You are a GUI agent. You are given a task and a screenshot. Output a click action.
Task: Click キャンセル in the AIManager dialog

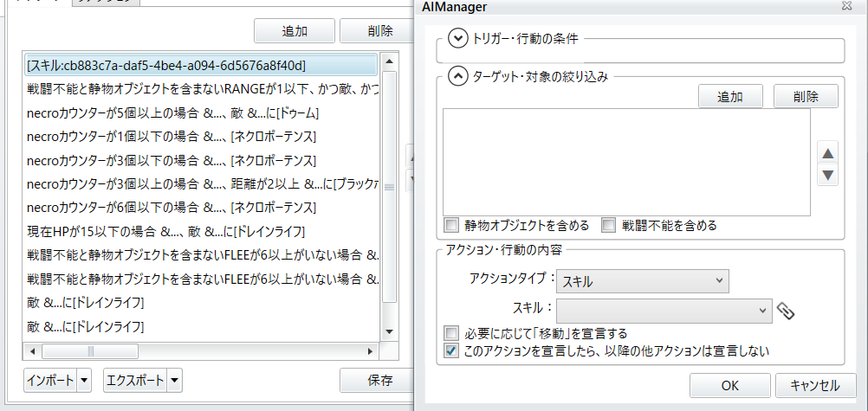tap(815, 386)
